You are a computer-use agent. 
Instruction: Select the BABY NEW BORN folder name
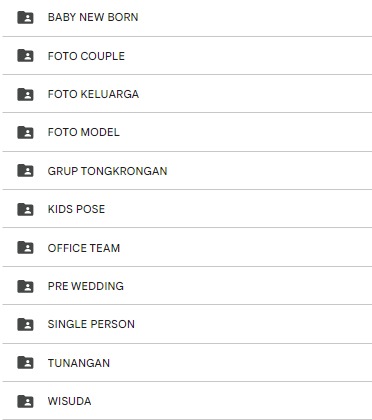[x=93, y=17]
